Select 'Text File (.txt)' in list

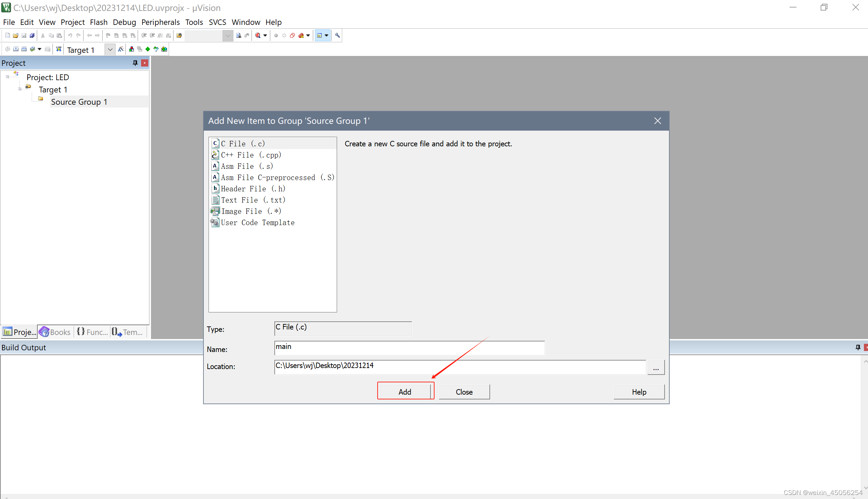tap(253, 200)
